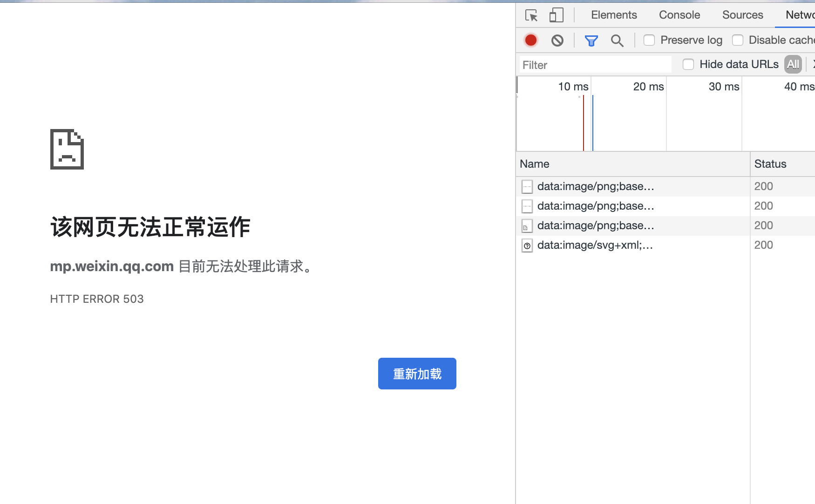
Task: Enable the Disable cache checkbox
Action: [x=738, y=41]
